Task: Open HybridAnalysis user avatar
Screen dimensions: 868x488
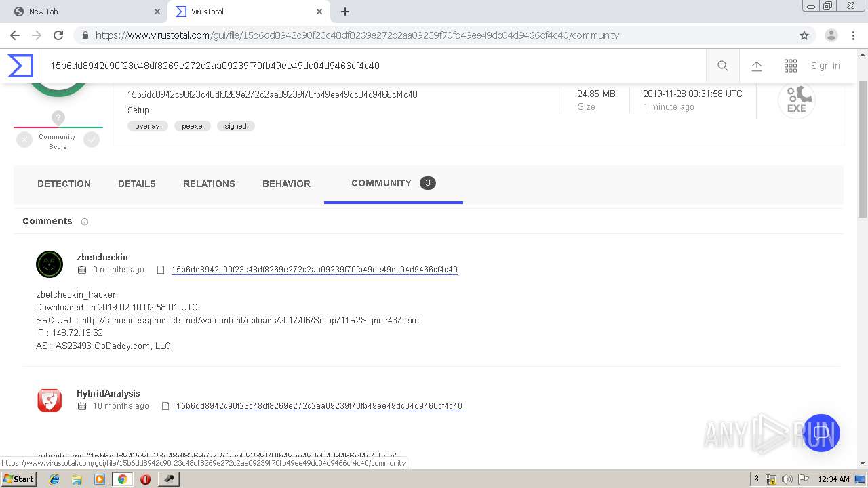Action: (50, 401)
